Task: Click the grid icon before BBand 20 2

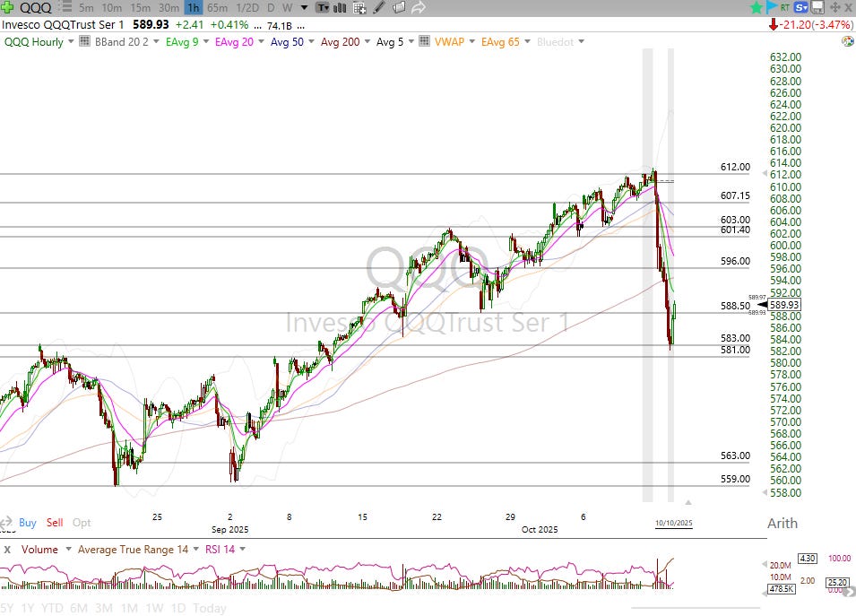Action: click(x=84, y=41)
